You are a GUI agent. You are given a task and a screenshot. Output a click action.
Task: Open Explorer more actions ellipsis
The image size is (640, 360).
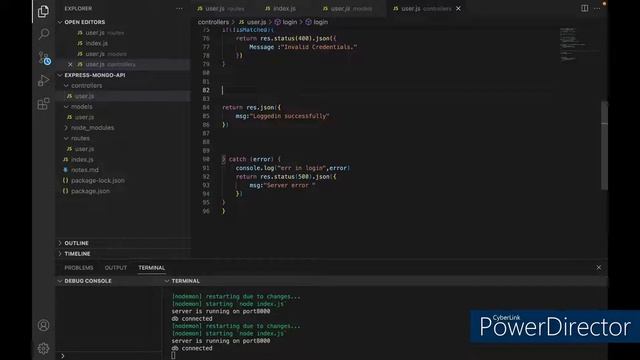tap(179, 9)
